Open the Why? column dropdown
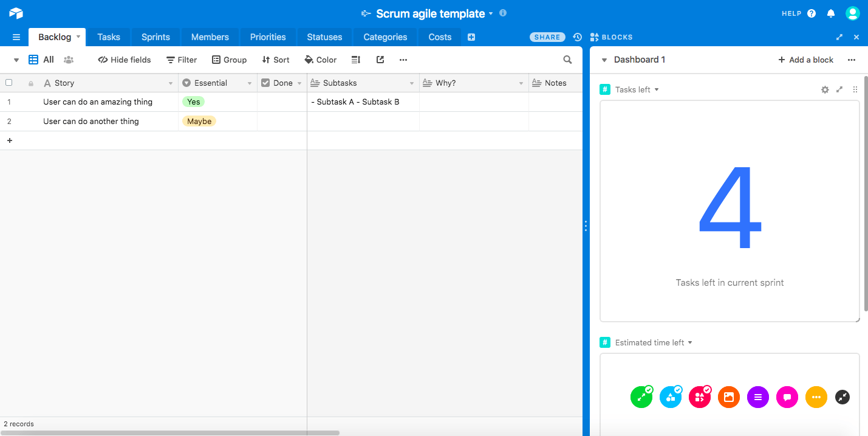This screenshot has height=436, width=868. pos(521,83)
